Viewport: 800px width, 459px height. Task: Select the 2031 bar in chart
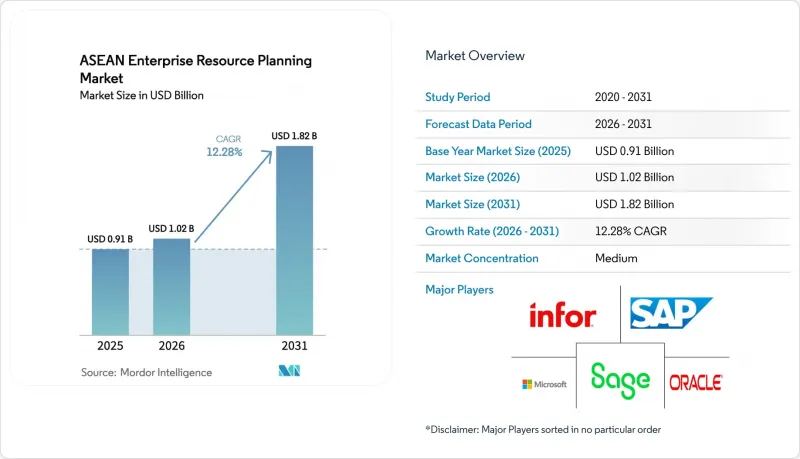(x=294, y=240)
